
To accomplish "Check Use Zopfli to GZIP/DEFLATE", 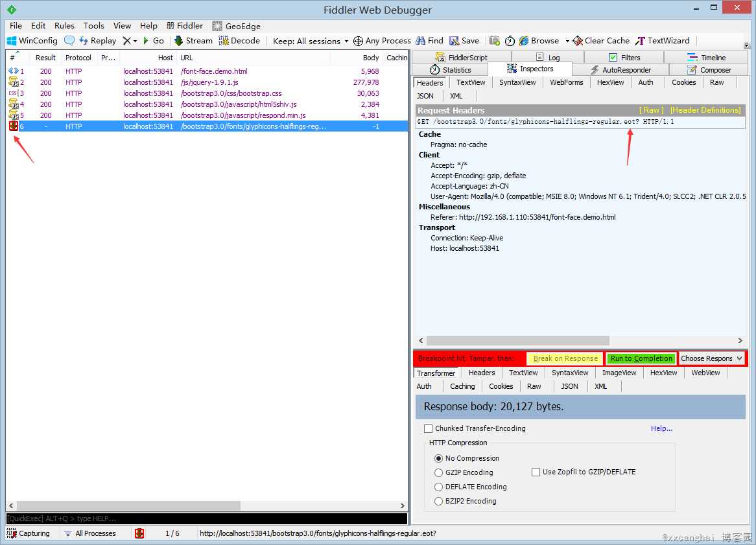I will (536, 472).
